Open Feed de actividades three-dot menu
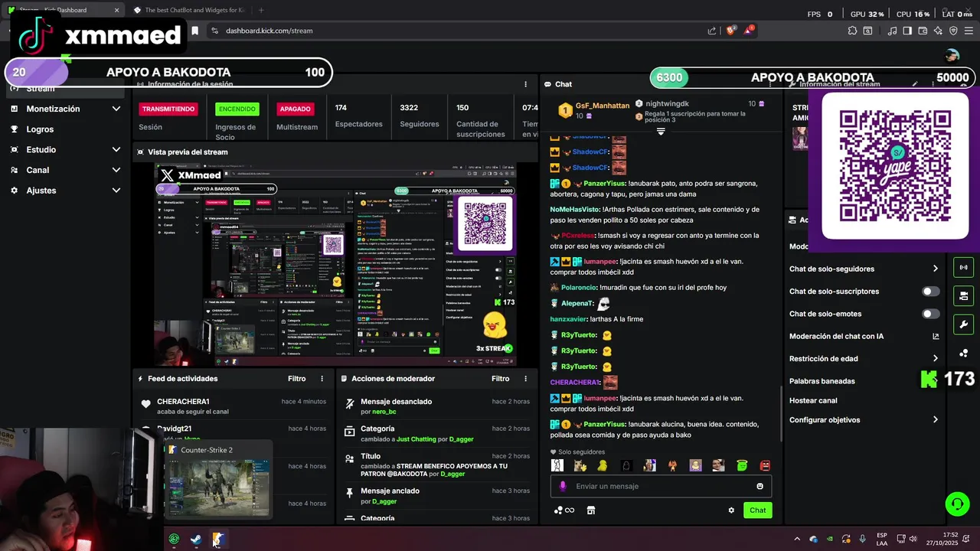 (x=322, y=379)
